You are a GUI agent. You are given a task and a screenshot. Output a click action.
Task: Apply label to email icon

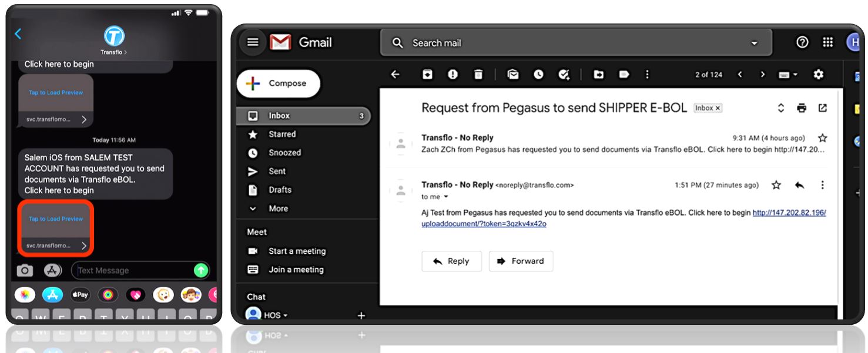pos(624,75)
